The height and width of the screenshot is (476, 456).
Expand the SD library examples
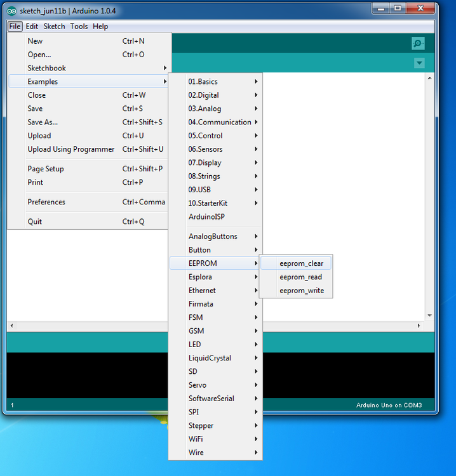click(x=215, y=371)
